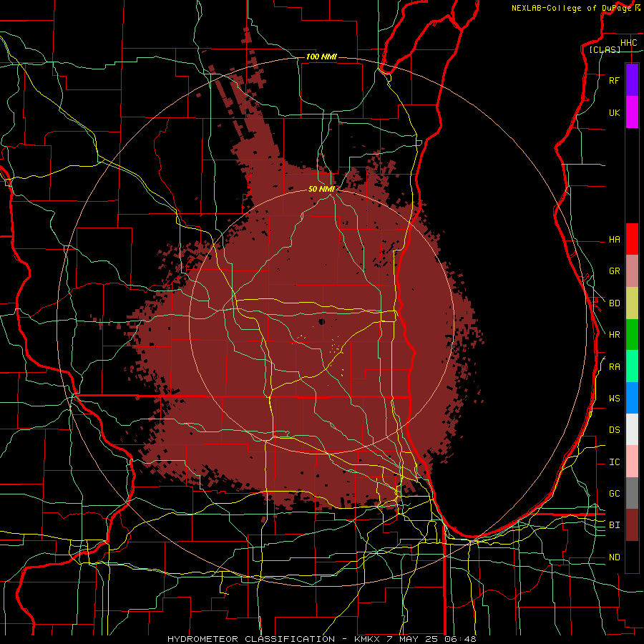
Task: Click the "HHC" product code text
Action: pyautogui.click(x=629, y=43)
